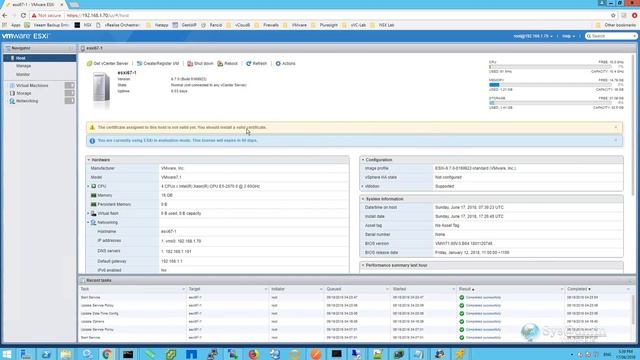The height and width of the screenshot is (360, 640).
Task: Open Storage in the Navigator
Action: [24, 93]
